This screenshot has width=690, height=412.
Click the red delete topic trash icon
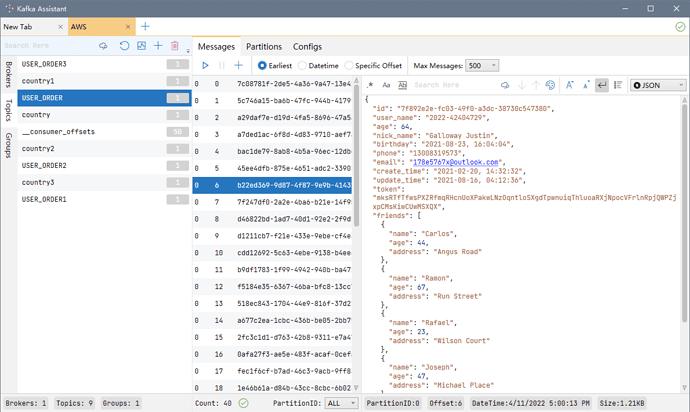(175, 46)
